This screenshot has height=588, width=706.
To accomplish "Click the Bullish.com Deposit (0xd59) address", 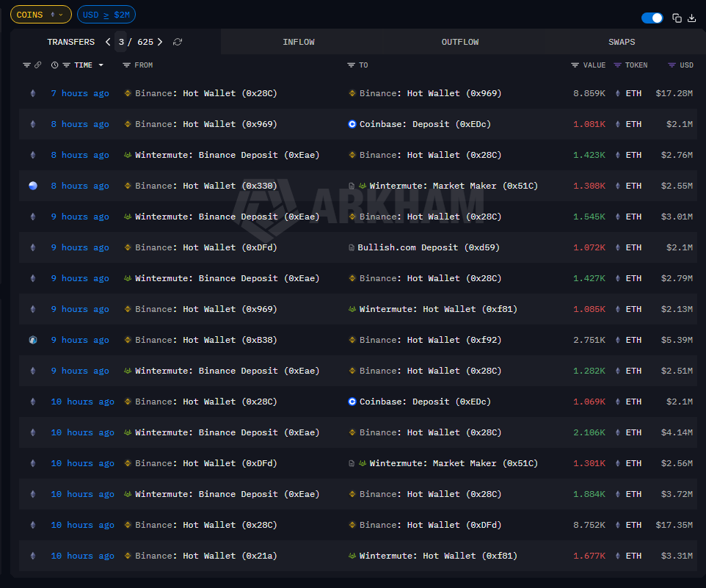I will point(429,247).
